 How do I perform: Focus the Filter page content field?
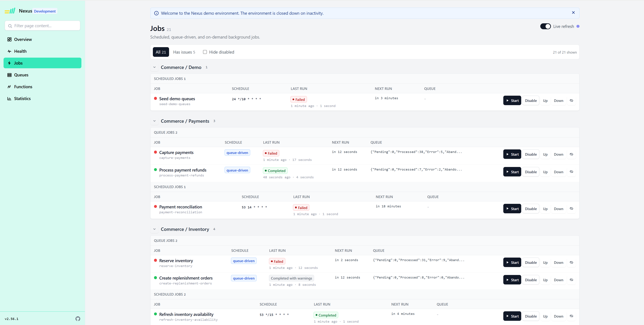pyautogui.click(x=43, y=26)
